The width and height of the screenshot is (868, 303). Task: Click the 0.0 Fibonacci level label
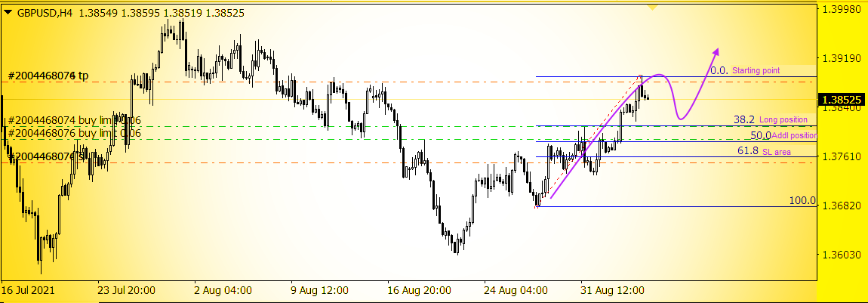tap(719, 70)
